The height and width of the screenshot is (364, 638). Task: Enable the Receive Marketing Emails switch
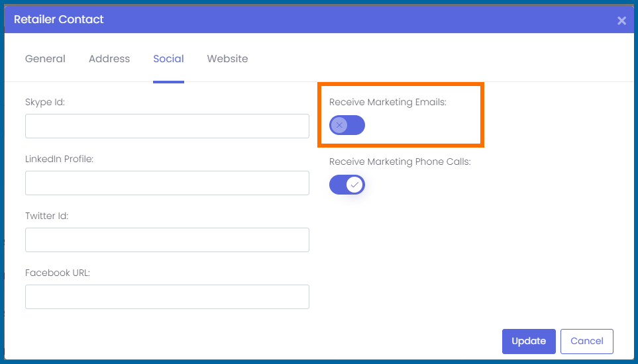point(347,125)
